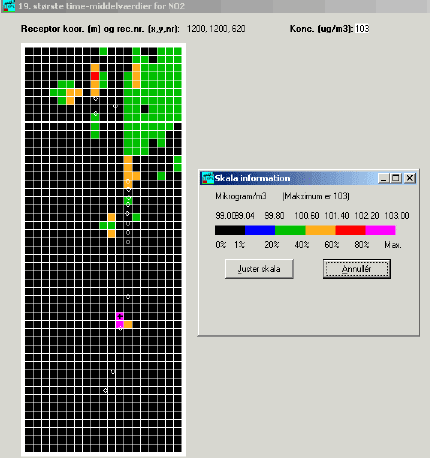Click the Skala information dialog icon
Viewport: 431px width, 458px height.
click(208, 178)
